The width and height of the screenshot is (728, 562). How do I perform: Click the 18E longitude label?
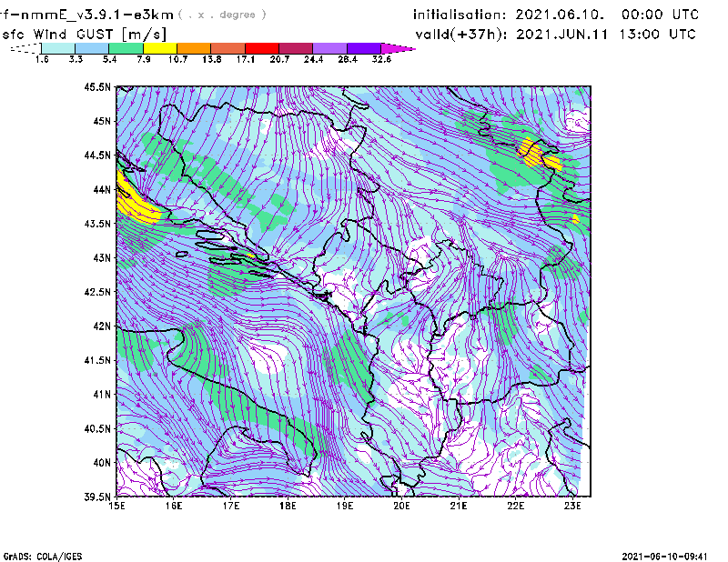[x=288, y=506]
